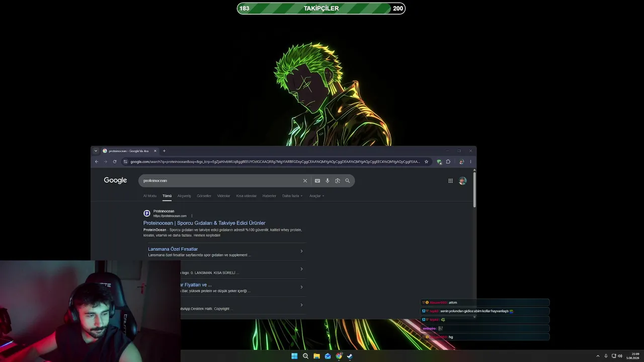Screen dimensions: 644x362
Task: Switch to Chrome via the taskbar icon
Action: point(339,356)
